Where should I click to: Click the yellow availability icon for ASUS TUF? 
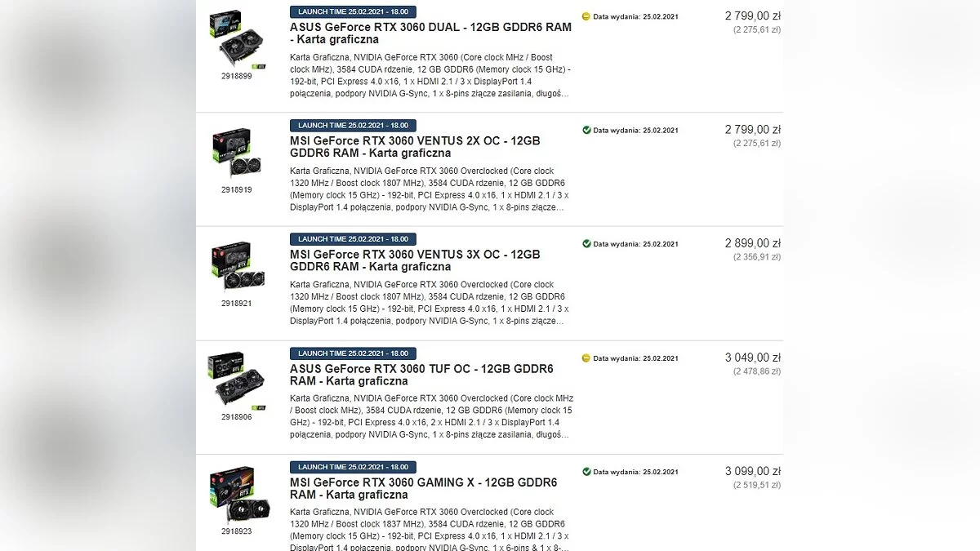tap(586, 358)
